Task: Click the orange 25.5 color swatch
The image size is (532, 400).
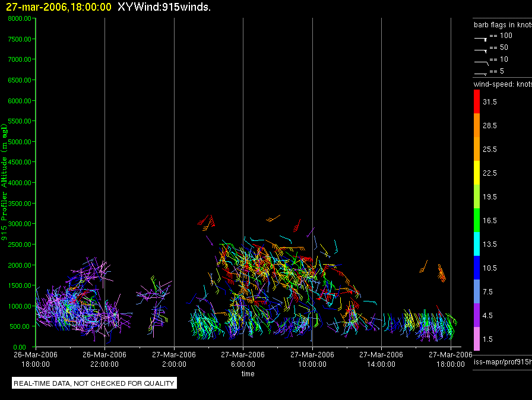Action: (477, 149)
